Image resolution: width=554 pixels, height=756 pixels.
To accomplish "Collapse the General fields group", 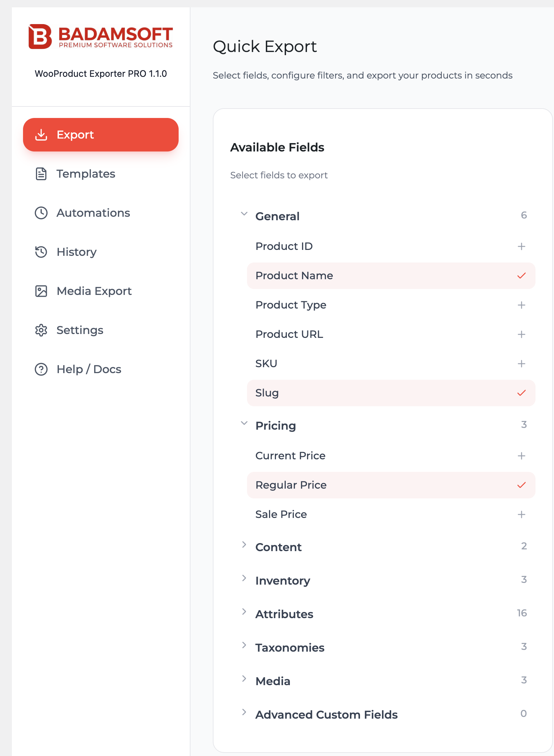I will [244, 214].
